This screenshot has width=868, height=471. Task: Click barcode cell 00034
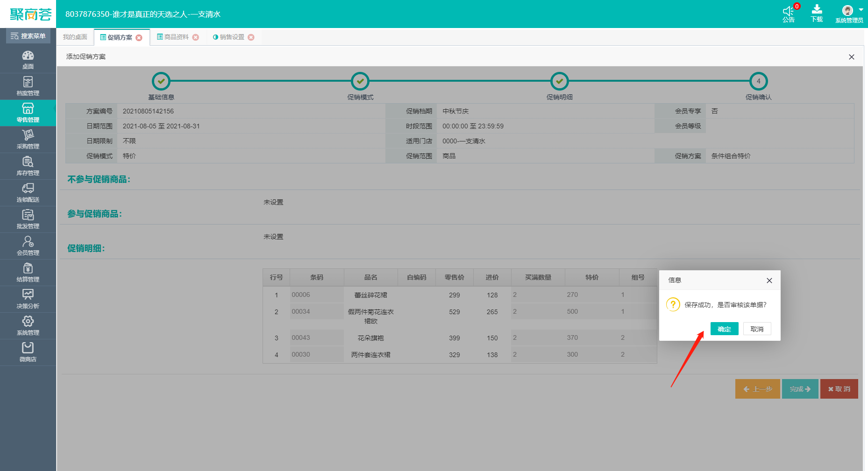click(317, 311)
